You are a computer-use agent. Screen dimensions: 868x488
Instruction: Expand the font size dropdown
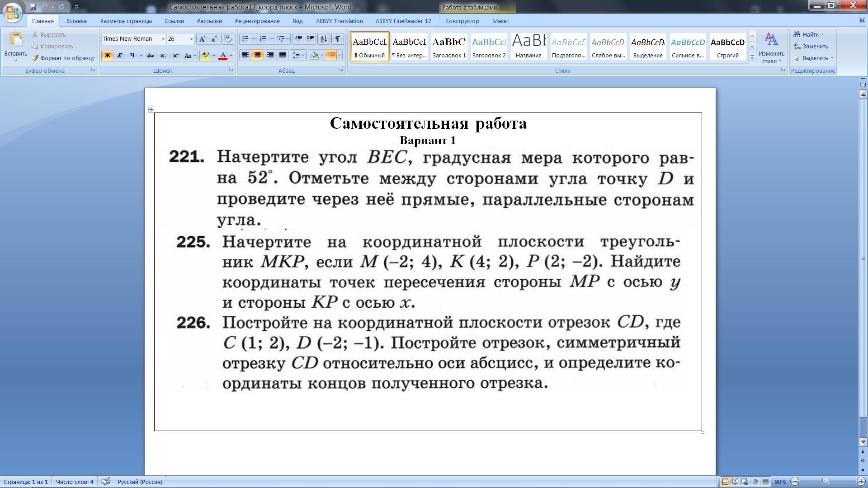click(191, 39)
